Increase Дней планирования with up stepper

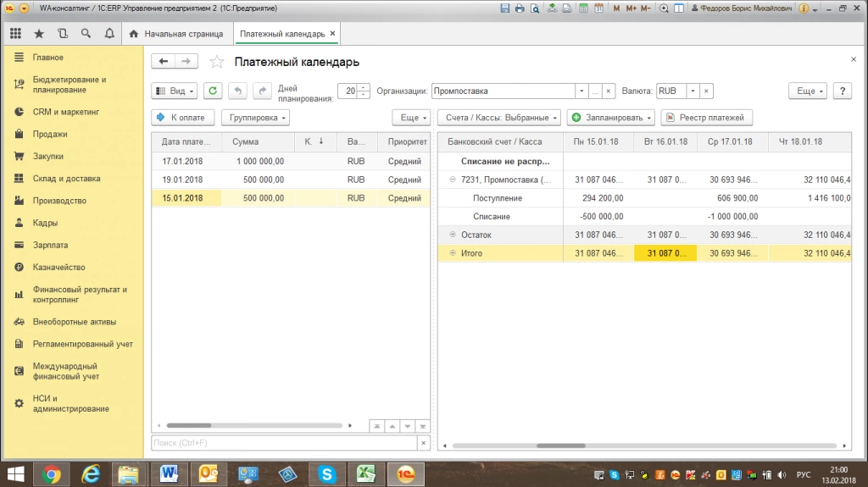364,87
